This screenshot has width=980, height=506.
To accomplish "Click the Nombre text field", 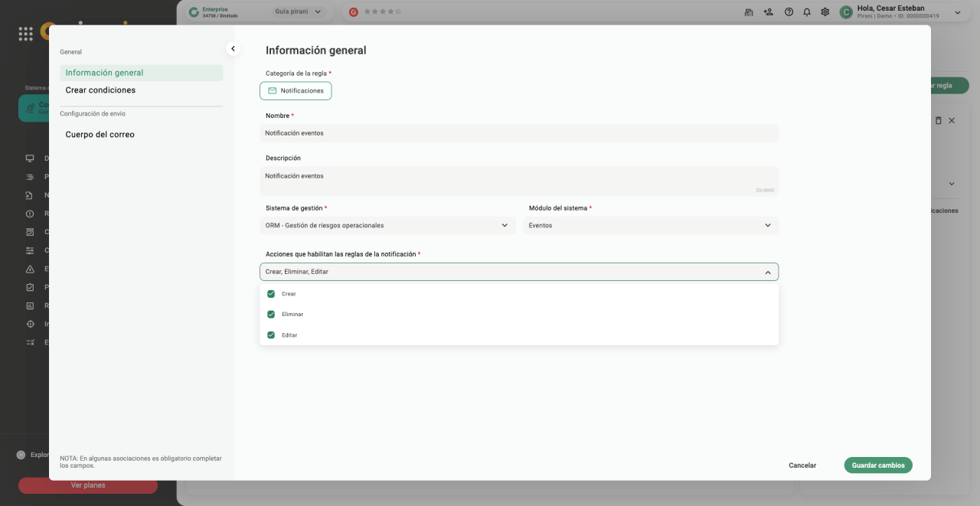I will click(519, 133).
